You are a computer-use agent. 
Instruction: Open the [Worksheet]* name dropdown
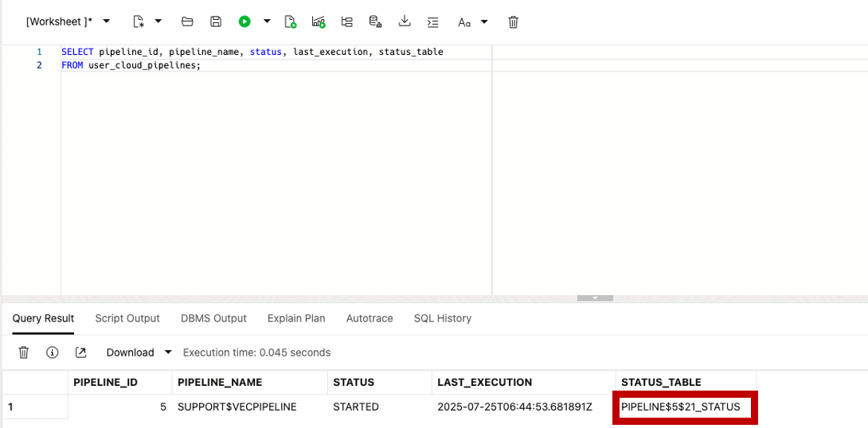[68, 21]
